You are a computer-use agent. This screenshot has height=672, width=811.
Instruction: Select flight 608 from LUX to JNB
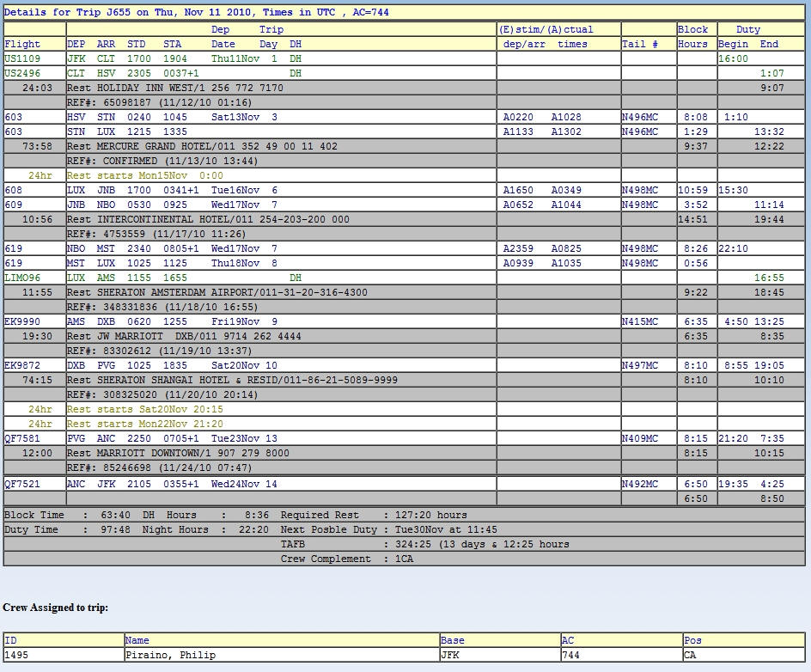point(14,191)
